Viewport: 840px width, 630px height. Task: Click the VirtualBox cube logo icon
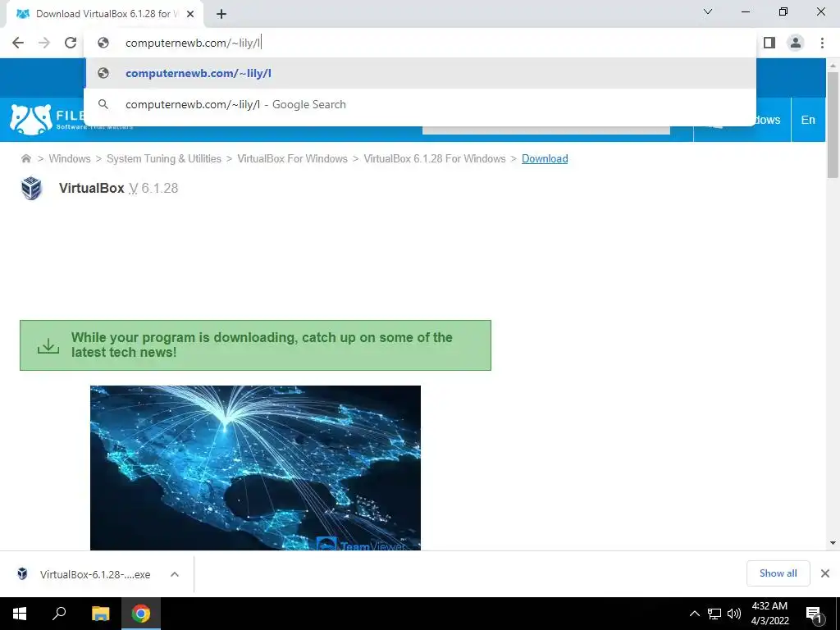(x=32, y=188)
